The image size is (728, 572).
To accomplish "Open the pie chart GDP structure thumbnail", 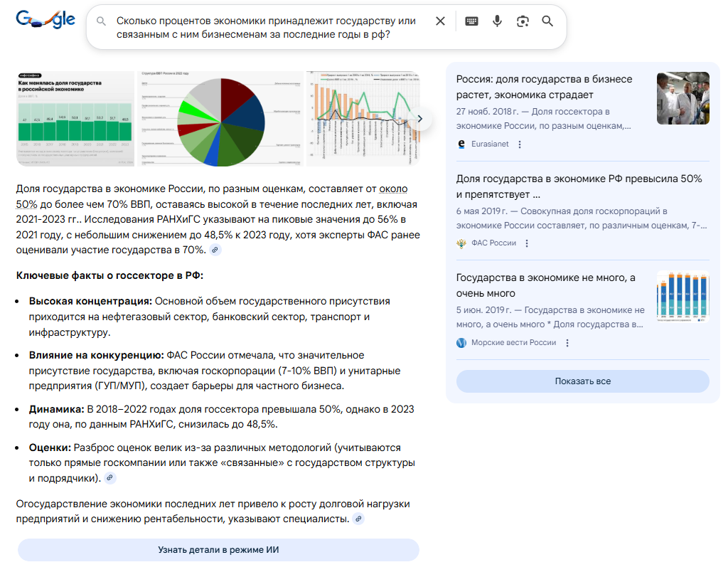I will (x=220, y=119).
